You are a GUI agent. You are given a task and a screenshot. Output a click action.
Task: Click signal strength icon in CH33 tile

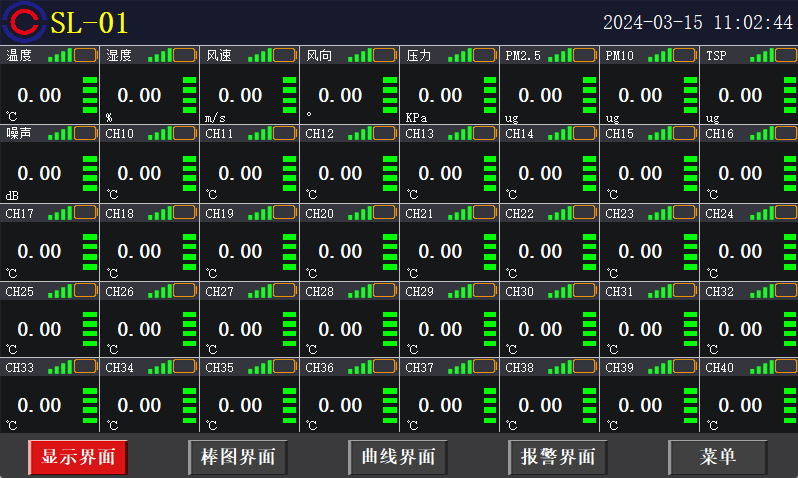pyautogui.click(x=60, y=367)
